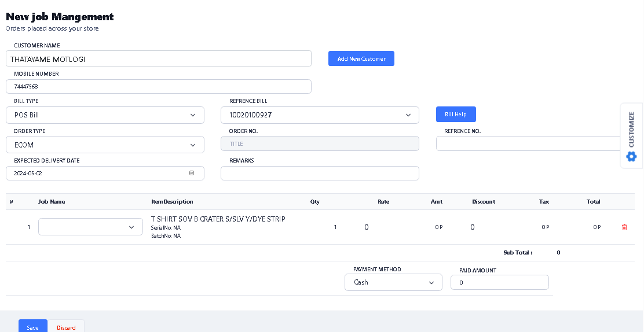644x332 pixels.
Task: Click the Expected Delivery Date field
Action: [x=98, y=173]
